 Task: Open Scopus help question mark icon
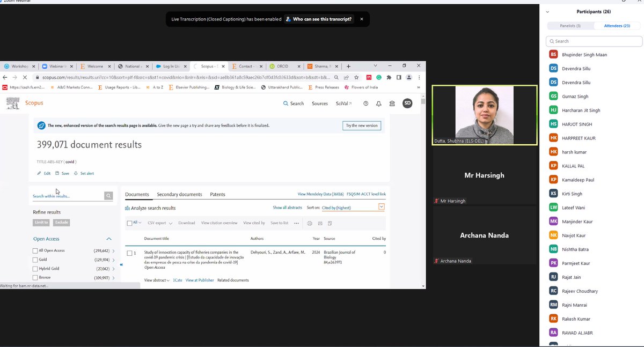pos(366,104)
